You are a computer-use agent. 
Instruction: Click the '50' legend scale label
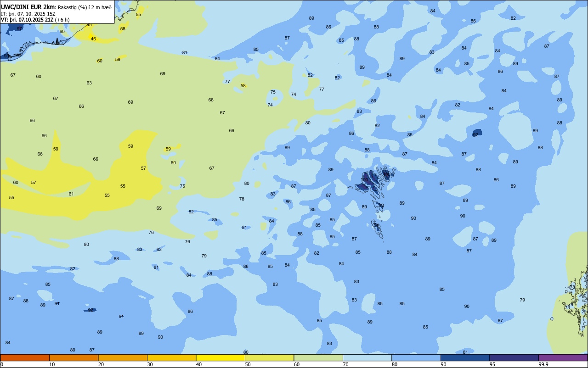248,364
